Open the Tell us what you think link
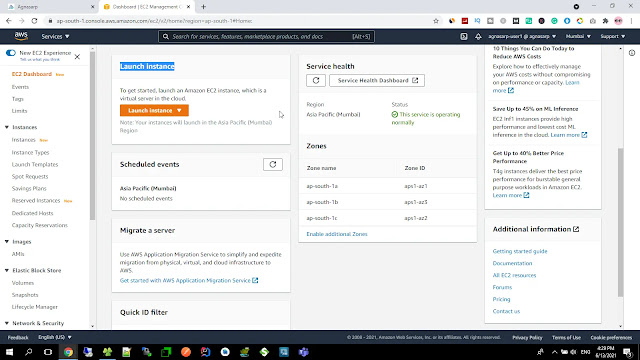640x360 pixels. click(x=40, y=60)
